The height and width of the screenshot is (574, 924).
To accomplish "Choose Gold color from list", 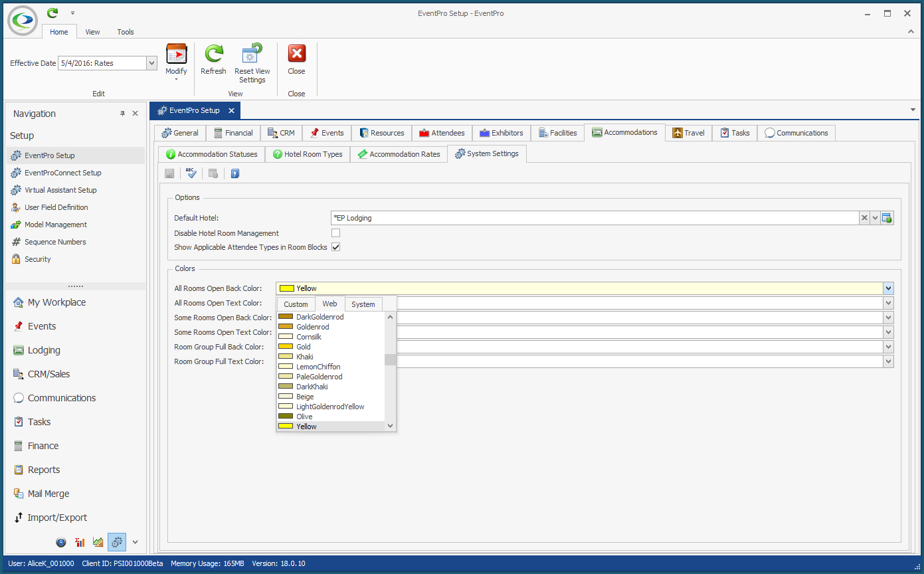I will [x=331, y=347].
